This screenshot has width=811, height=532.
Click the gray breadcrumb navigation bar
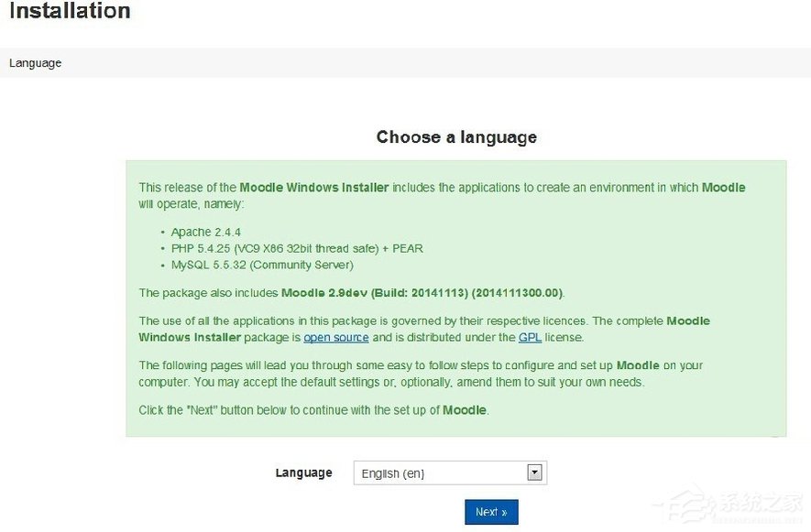pos(405,62)
